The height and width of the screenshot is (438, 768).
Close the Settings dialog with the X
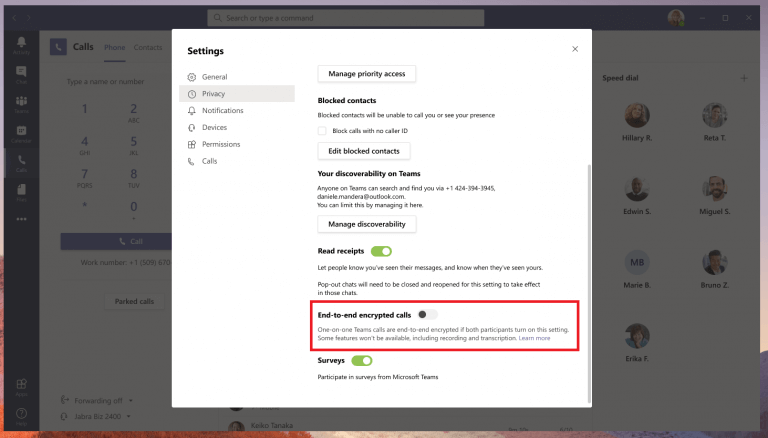click(x=574, y=48)
